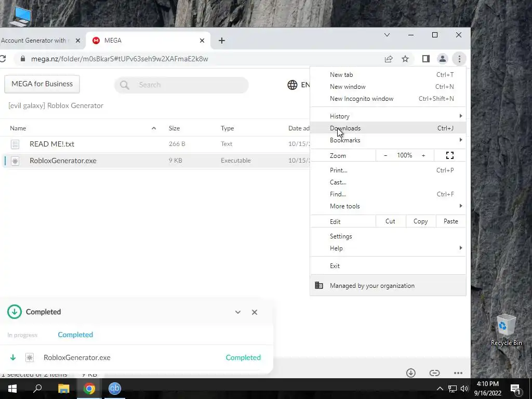
Task: Open the Recycle Bin desktop icon
Action: click(506, 330)
